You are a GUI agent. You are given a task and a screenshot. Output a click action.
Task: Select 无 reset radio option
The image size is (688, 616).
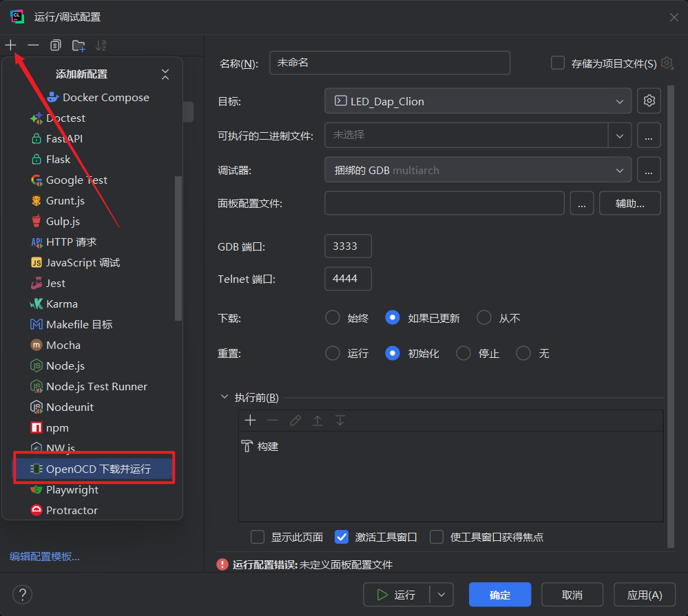[x=523, y=353]
